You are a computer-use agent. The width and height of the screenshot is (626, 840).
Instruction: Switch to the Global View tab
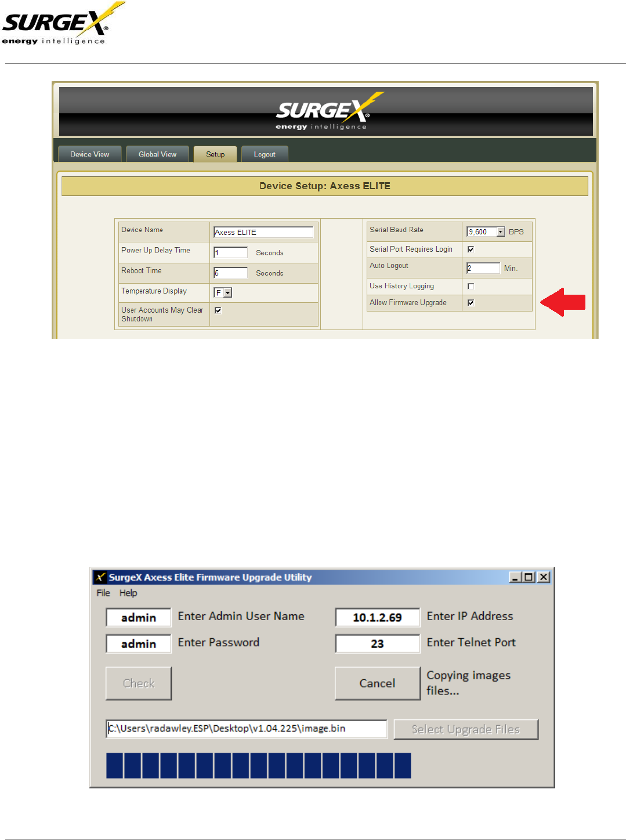click(x=157, y=154)
